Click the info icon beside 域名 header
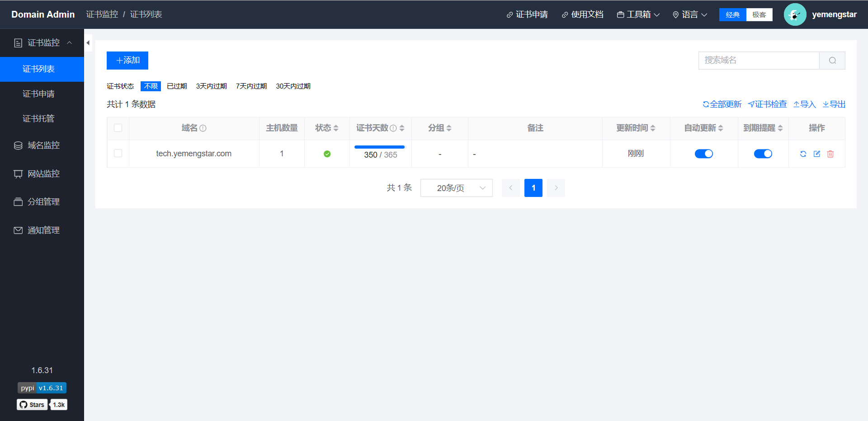The width and height of the screenshot is (868, 421). [x=203, y=128]
